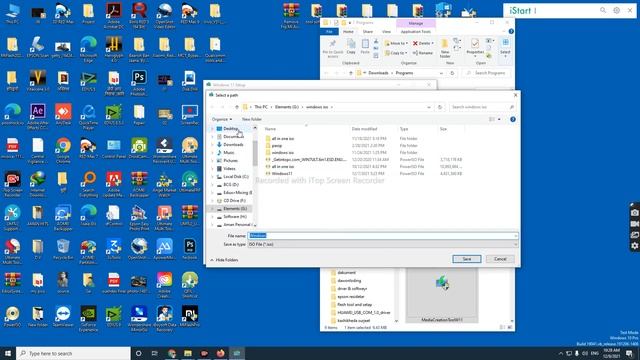Select Downloads in the dialog navigation tree

[x=233, y=144]
